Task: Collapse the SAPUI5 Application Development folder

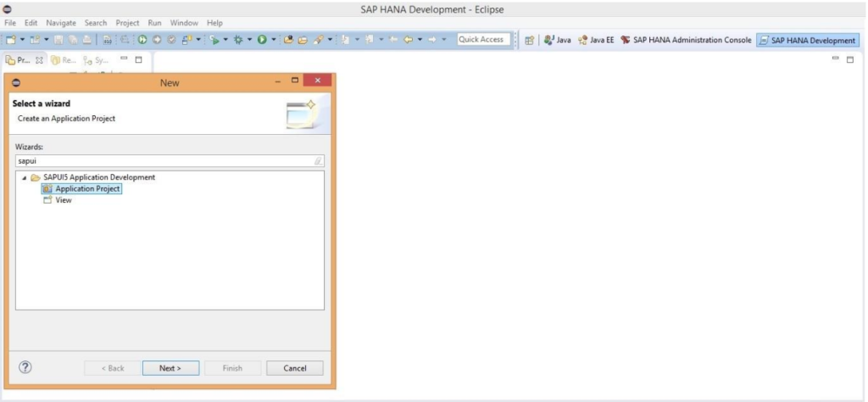Action: [25, 177]
